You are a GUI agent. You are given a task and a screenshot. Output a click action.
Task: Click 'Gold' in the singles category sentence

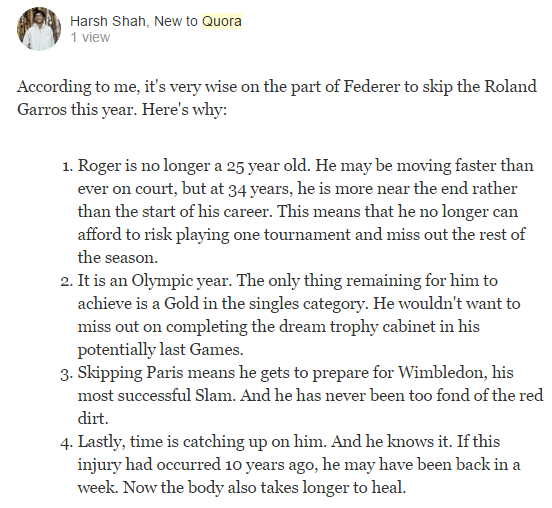pos(181,303)
